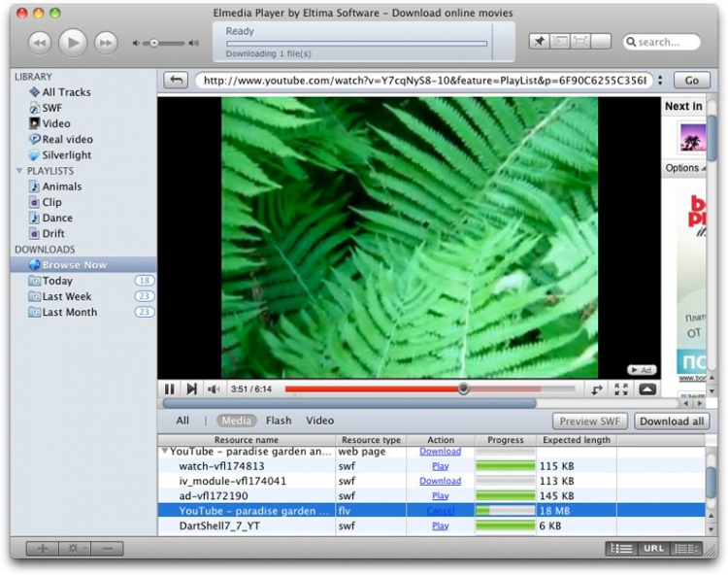Click the rewind button in top toolbar
The image size is (728, 575).
click(40, 42)
